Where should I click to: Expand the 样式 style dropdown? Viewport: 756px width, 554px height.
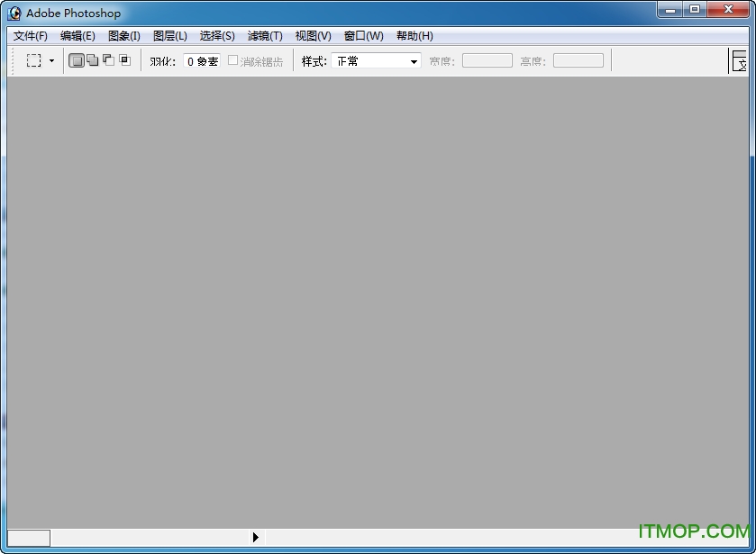tap(414, 61)
